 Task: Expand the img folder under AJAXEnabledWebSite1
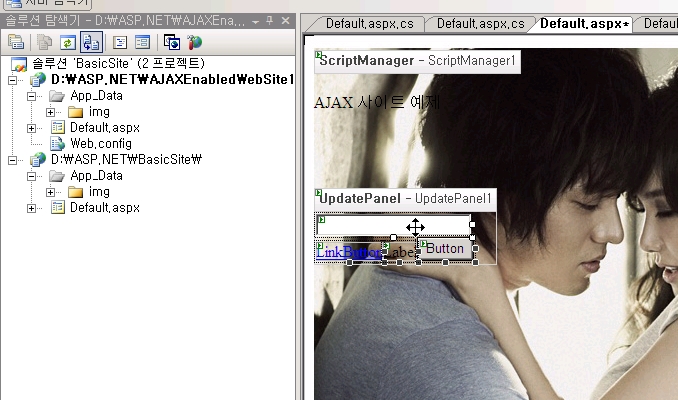tap(50, 112)
